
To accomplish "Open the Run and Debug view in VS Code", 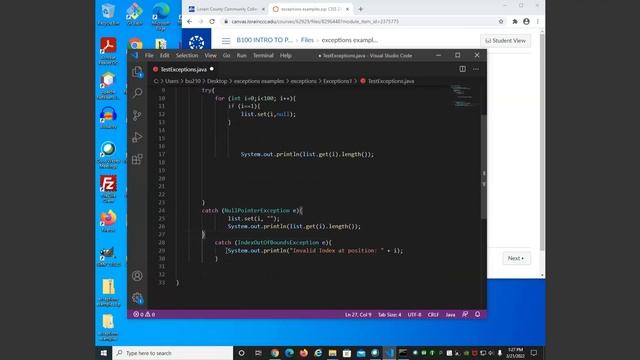I will pyautogui.click(x=137, y=137).
